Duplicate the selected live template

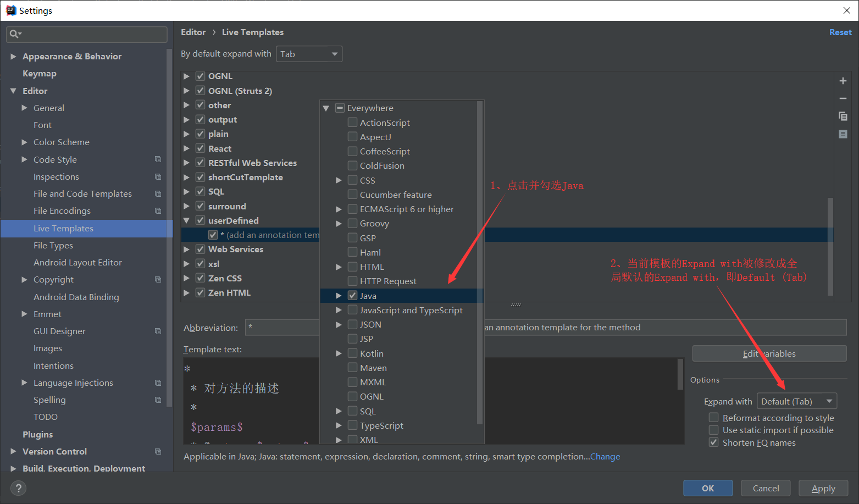(x=843, y=116)
